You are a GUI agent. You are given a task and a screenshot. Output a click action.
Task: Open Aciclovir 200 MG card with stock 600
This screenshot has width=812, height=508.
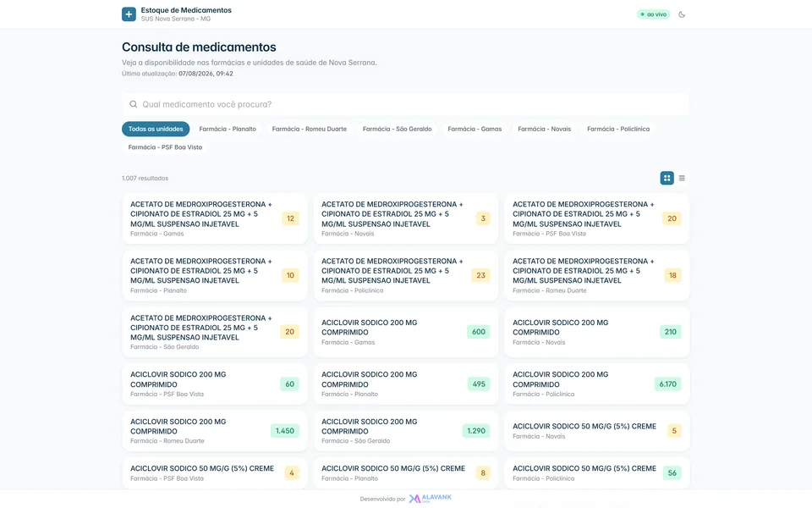coord(406,332)
